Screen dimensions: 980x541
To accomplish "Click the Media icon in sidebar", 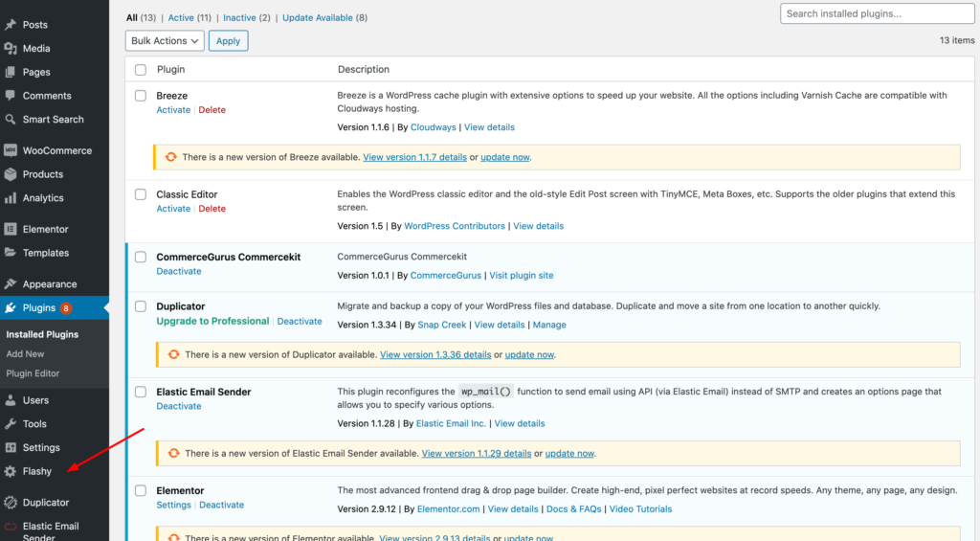I will 10,48.
